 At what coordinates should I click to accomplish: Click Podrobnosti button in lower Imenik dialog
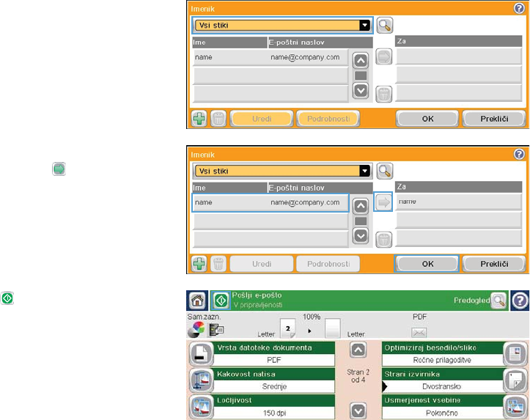click(328, 264)
